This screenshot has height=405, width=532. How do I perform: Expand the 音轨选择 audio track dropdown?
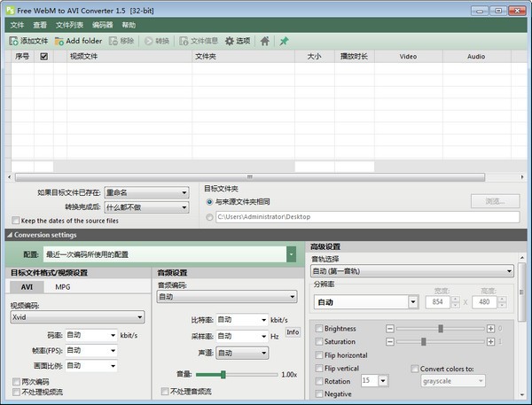[411, 271]
